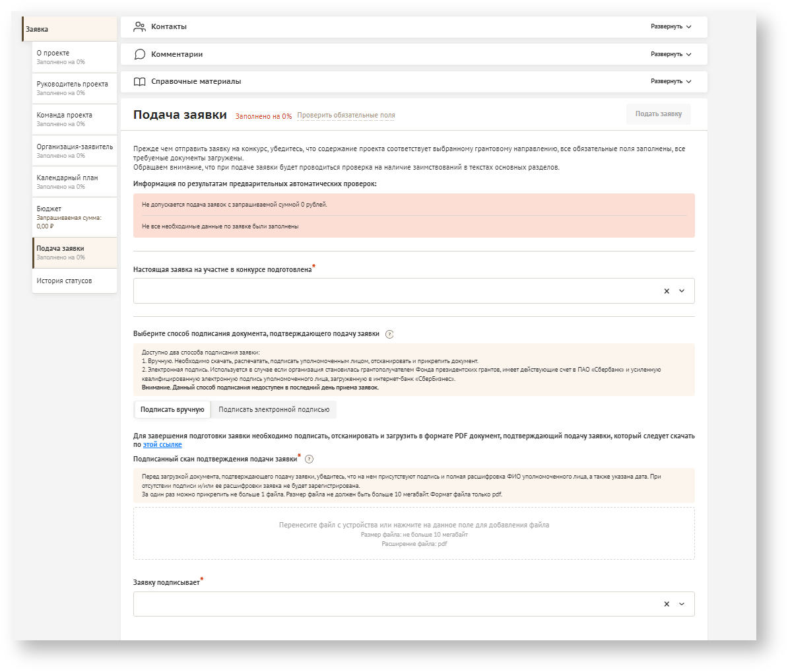Viewport: 788px width, 672px height.
Task: Clear the 'Заявку подписывает' field with X icon
Action: coord(667,604)
